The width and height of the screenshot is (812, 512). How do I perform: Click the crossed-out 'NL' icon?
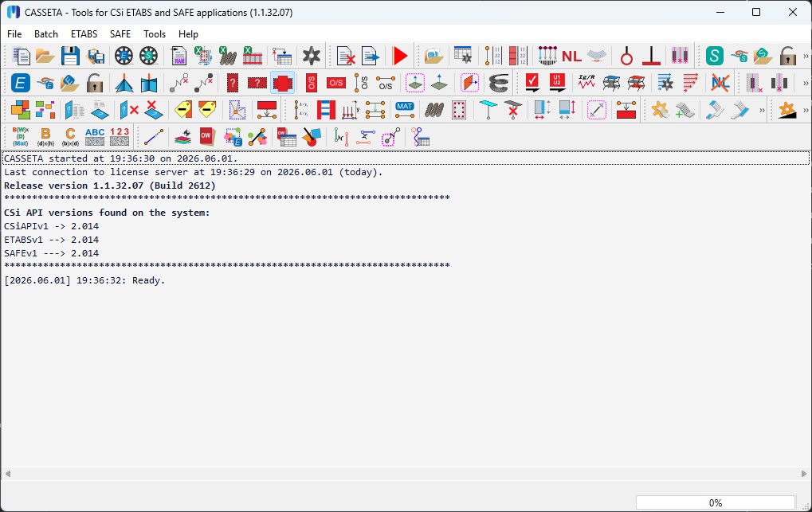point(720,83)
